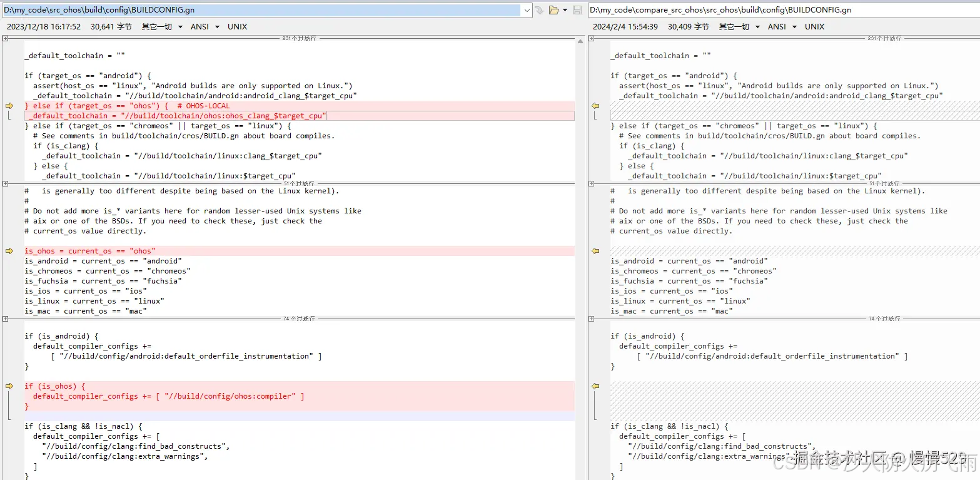This screenshot has width=980, height=480.
Task: Click the swap arrow icon beside left path
Action: (540, 10)
